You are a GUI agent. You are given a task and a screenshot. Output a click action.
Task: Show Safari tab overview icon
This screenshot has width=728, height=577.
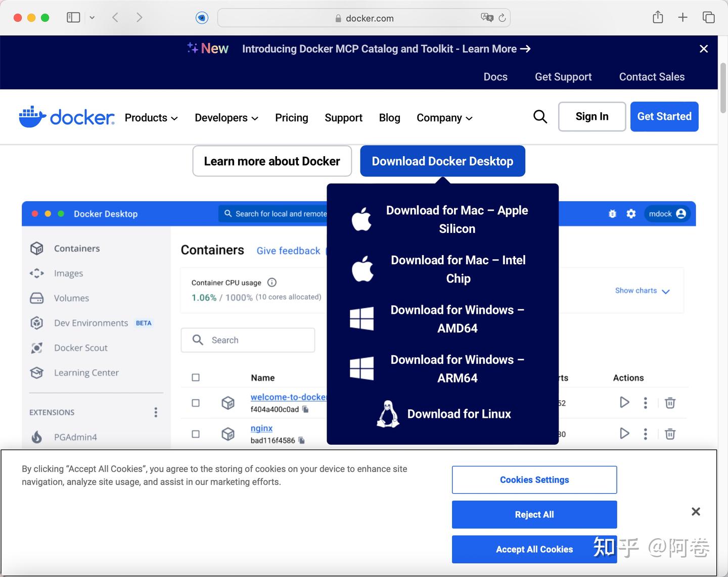coord(708,18)
